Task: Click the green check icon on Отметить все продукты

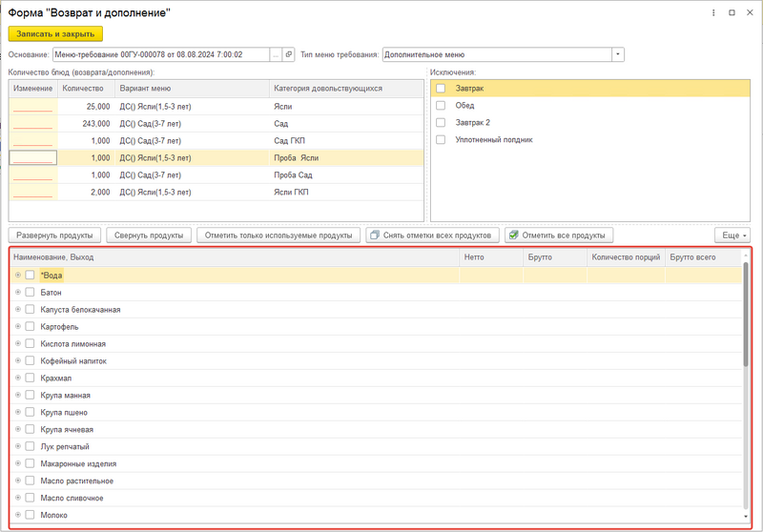Action: 513,235
